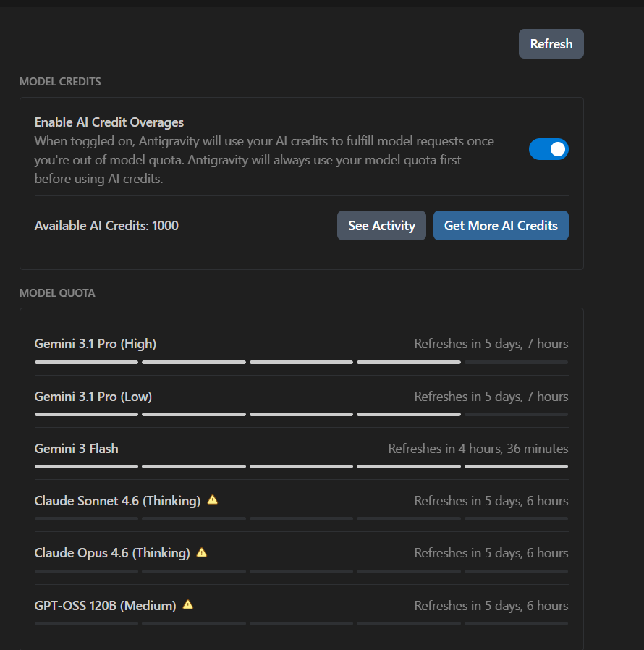Image resolution: width=644 pixels, height=650 pixels.
Task: Click refresh time for Gemini 3.1 Pro (High)
Action: click(491, 344)
